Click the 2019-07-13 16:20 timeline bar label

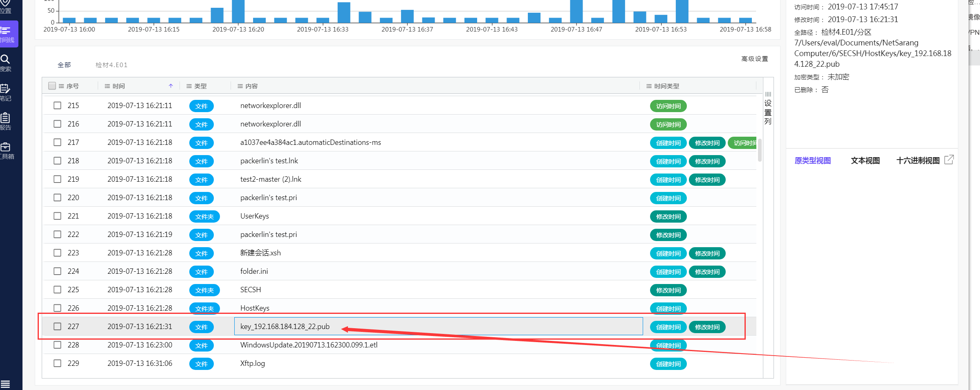pyautogui.click(x=238, y=29)
